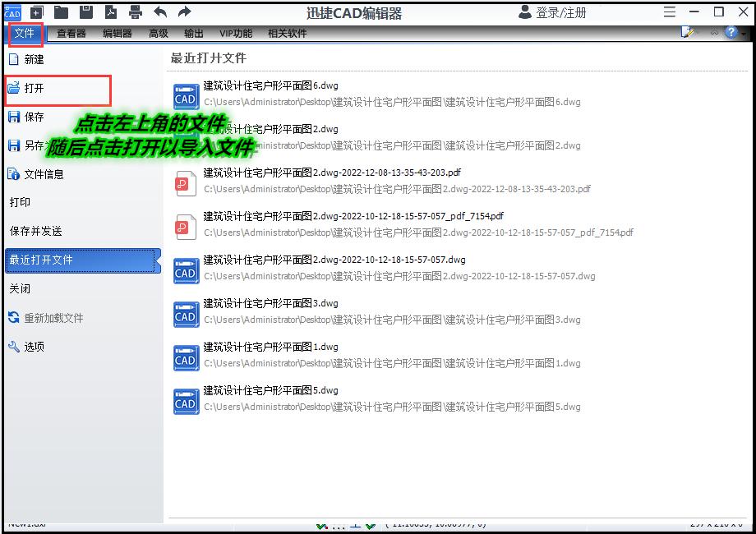Viewport: 756px width, 534px height.
Task: Click the Undo arrow icon
Action: pos(160,12)
